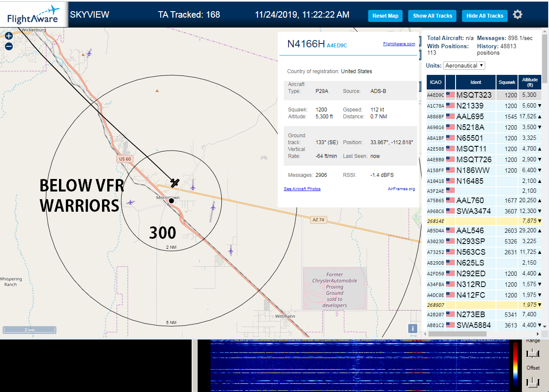
Task: Click the Reset Map button
Action: click(385, 16)
